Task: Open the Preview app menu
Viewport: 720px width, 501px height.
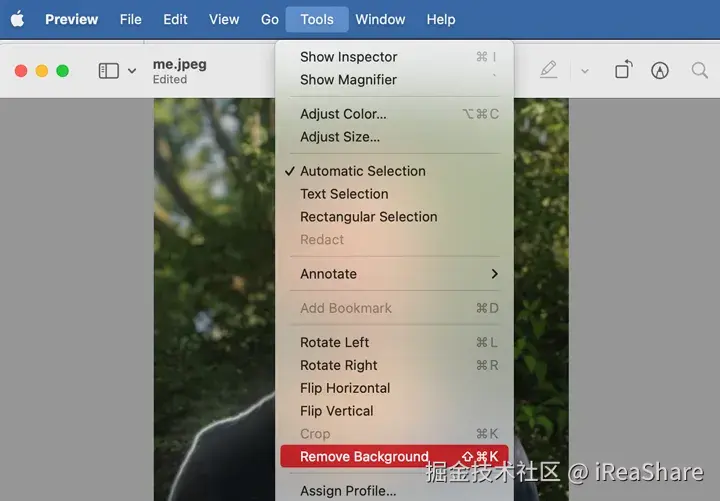Action: tap(72, 19)
